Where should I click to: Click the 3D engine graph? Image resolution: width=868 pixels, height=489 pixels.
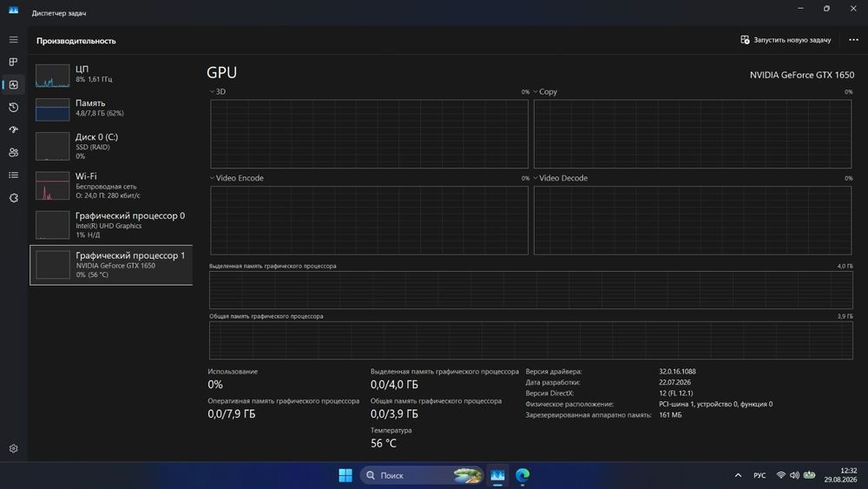(369, 134)
